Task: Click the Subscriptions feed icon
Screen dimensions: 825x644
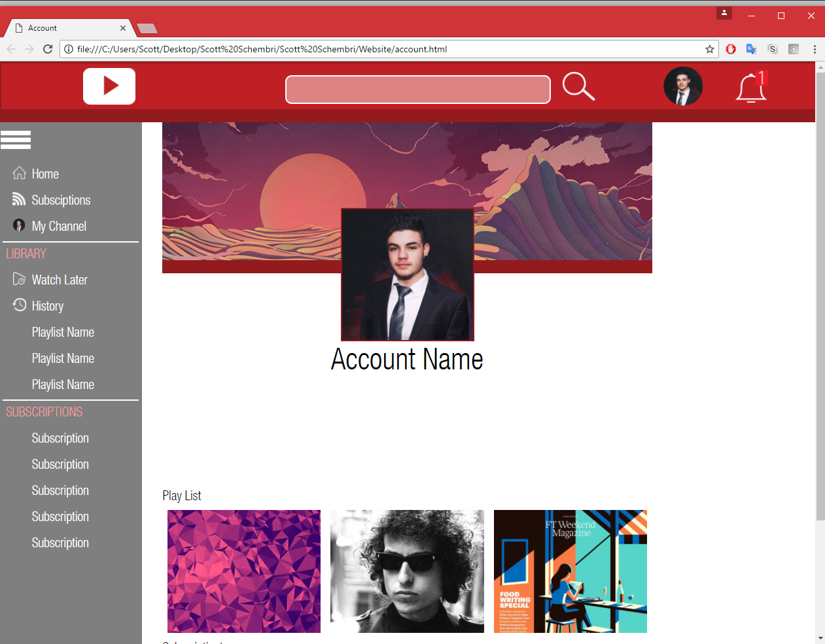Action: coord(19,199)
